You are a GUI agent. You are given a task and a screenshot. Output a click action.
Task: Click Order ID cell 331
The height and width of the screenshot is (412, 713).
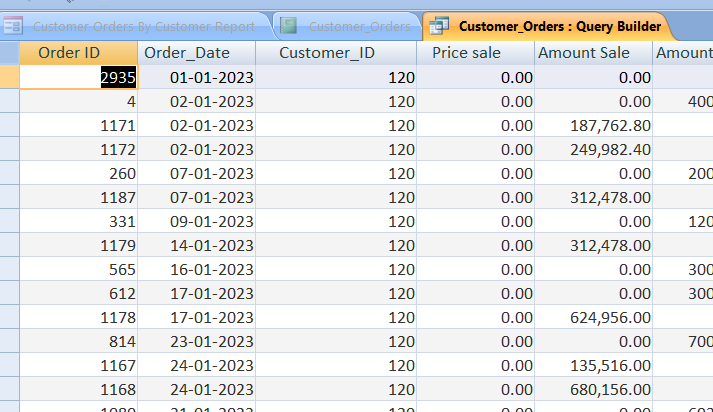pyautogui.click(x=78, y=222)
